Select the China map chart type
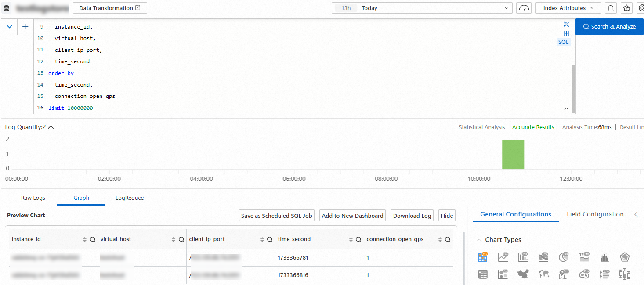644x285 pixels. (x=523, y=274)
